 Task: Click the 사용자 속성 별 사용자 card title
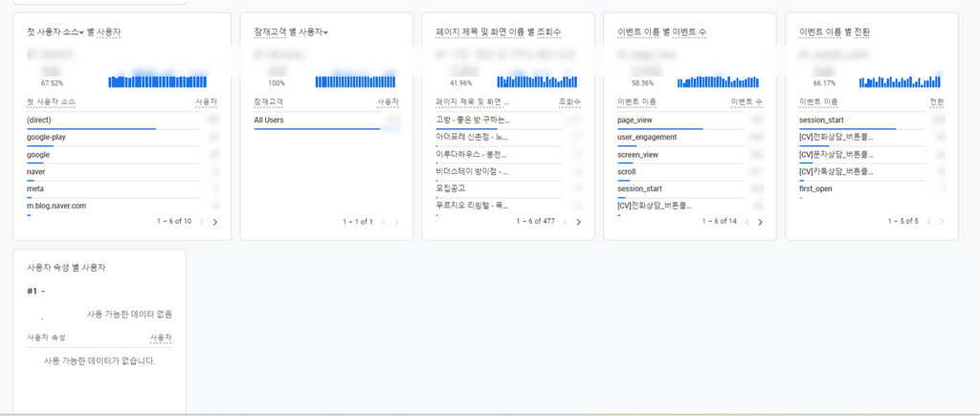tap(66, 268)
